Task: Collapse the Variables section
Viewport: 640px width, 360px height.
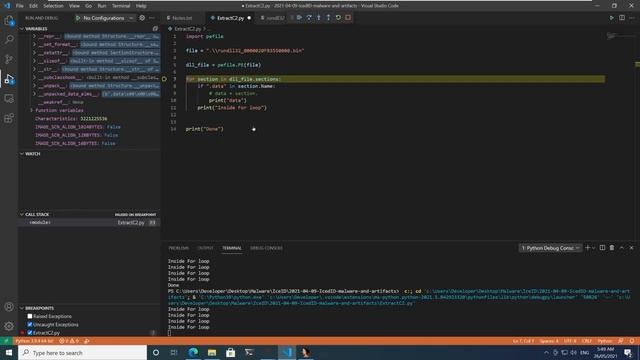Action: [x=36, y=29]
